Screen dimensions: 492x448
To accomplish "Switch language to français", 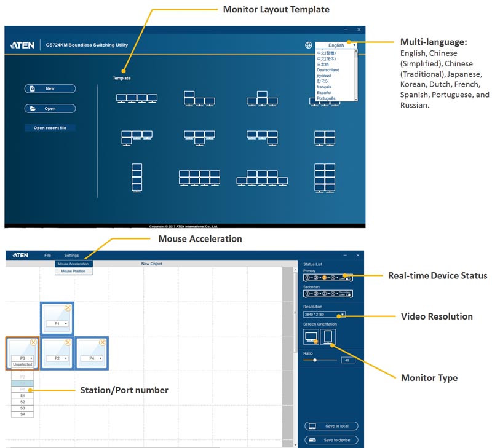I will coord(324,87).
